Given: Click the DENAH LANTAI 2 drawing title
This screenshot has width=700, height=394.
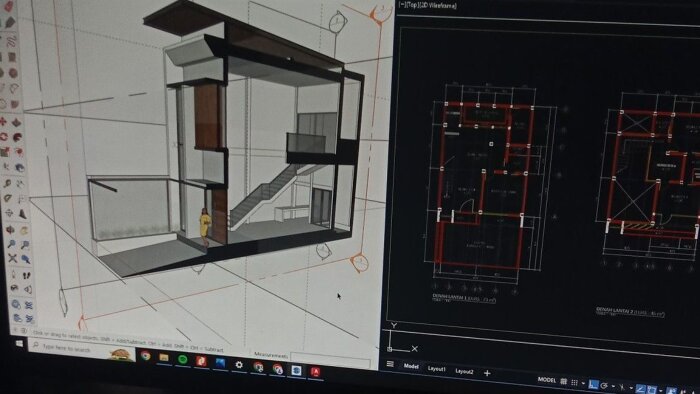Looking at the screenshot, I should click(x=630, y=312).
